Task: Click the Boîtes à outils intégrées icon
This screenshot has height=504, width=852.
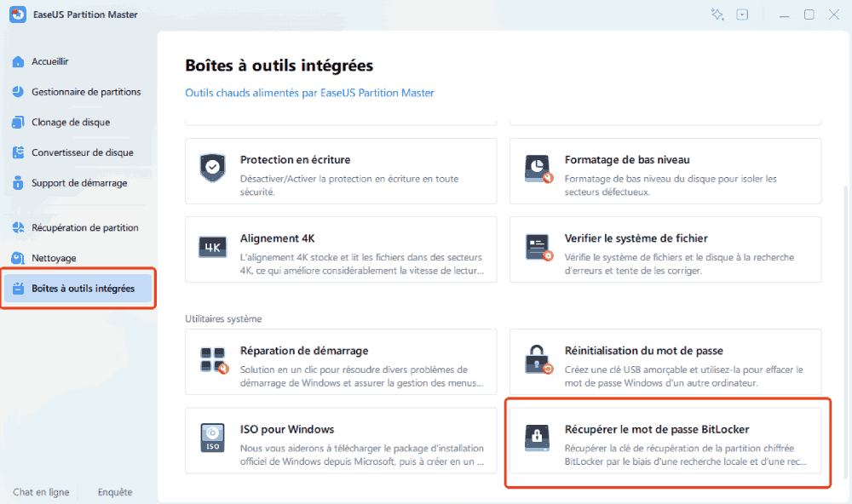Action: click(18, 289)
